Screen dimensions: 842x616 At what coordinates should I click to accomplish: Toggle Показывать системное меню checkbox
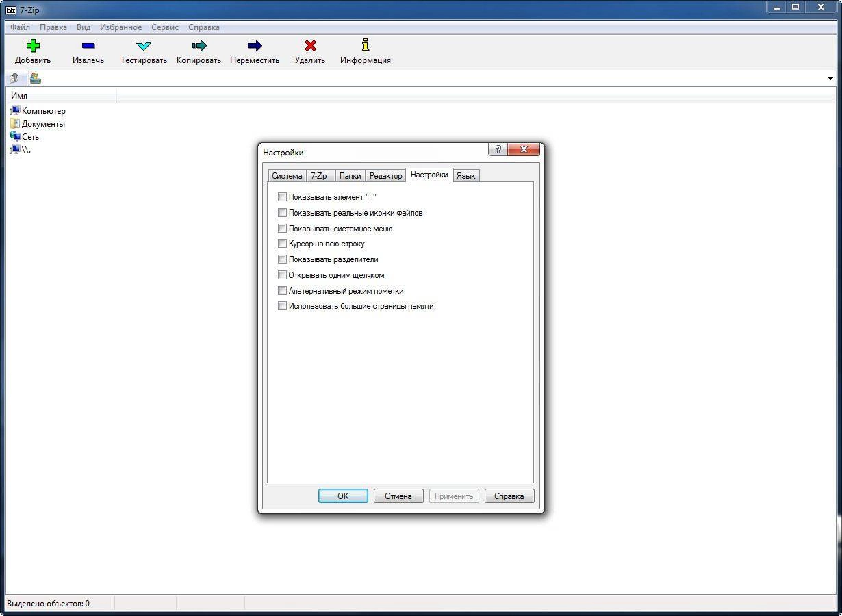point(282,229)
